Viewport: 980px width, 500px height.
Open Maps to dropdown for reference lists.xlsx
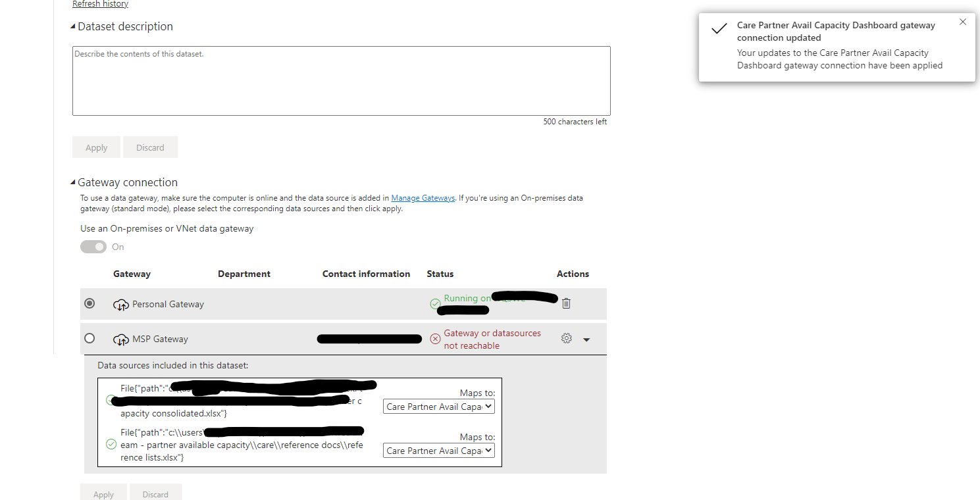point(439,451)
